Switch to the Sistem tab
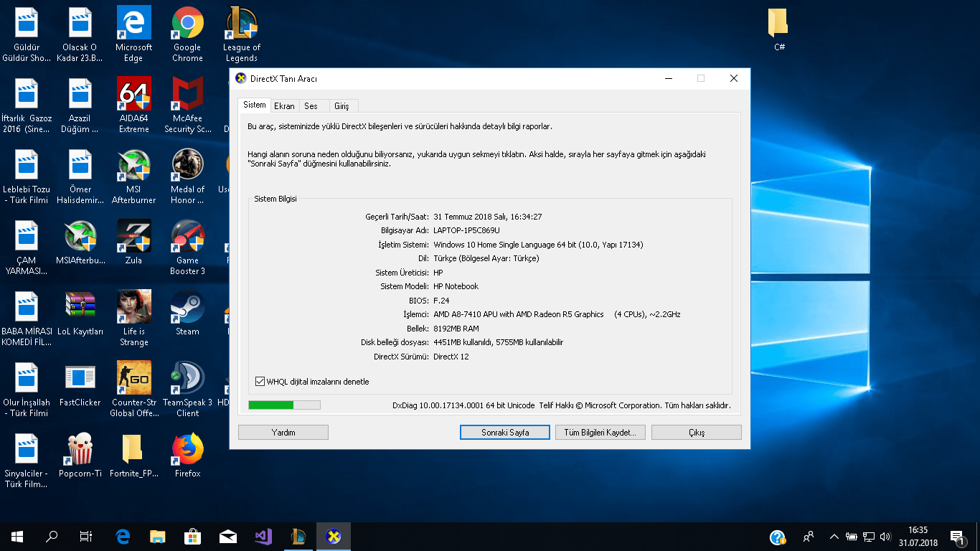Screen dimensions: 980x551 255,105
